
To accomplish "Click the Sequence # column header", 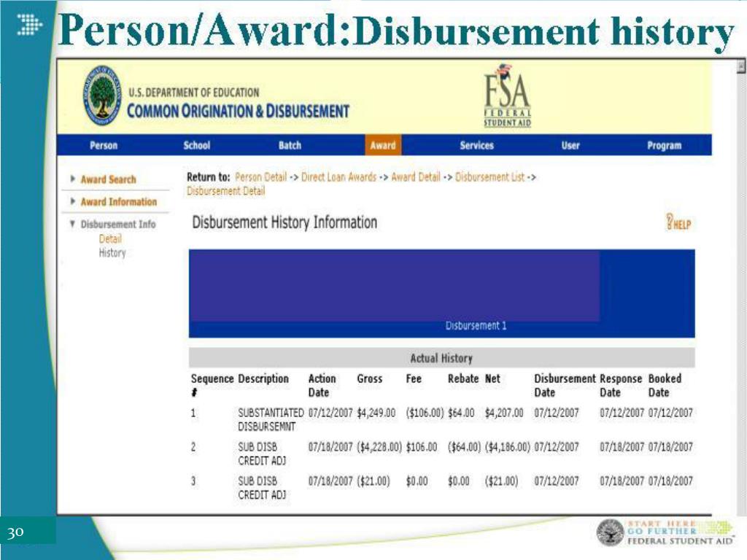I will [212, 385].
